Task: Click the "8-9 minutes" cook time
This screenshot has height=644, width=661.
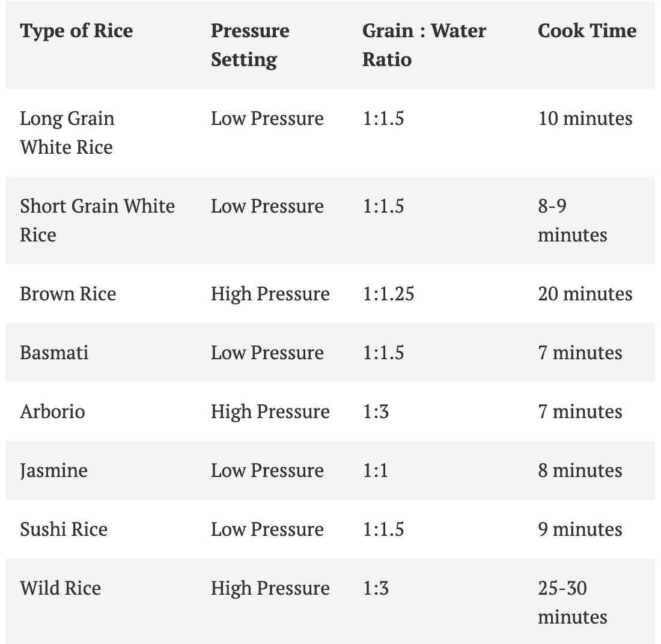Action: pyautogui.click(x=572, y=220)
